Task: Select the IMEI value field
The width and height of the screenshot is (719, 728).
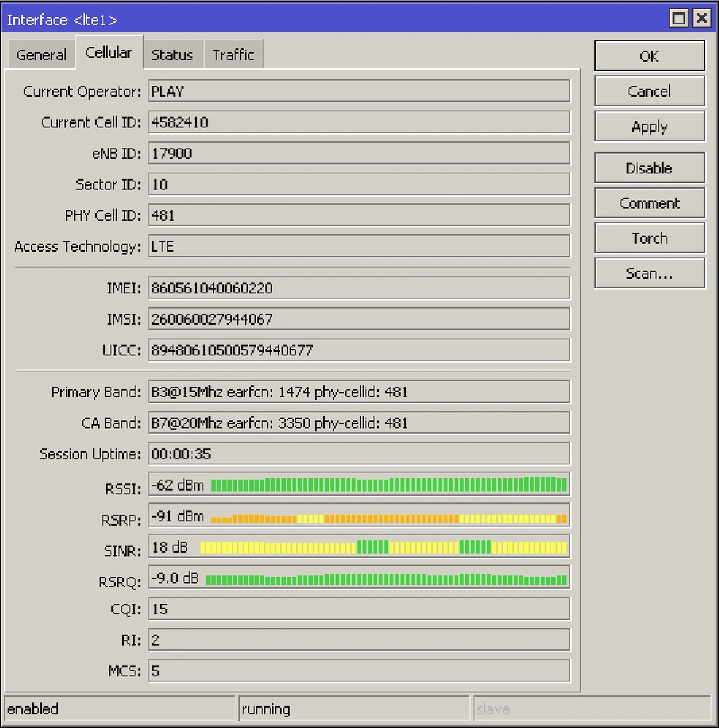Action: [x=358, y=288]
